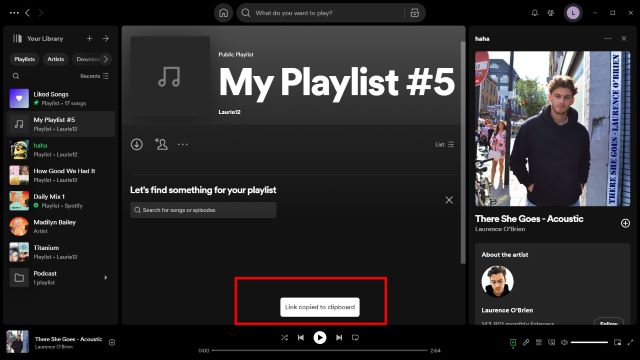The image size is (640, 360).
Task: Open How Good We Had It playlist
Action: click(61, 175)
